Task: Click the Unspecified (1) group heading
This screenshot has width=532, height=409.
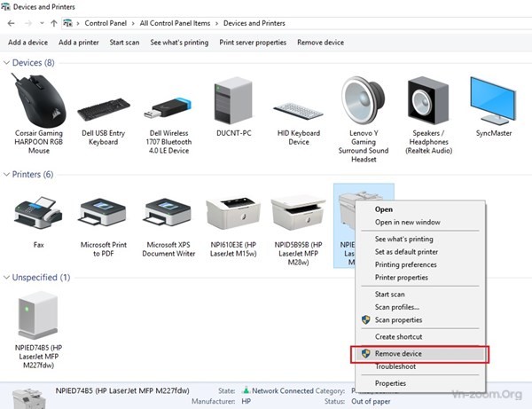Action: 41,278
